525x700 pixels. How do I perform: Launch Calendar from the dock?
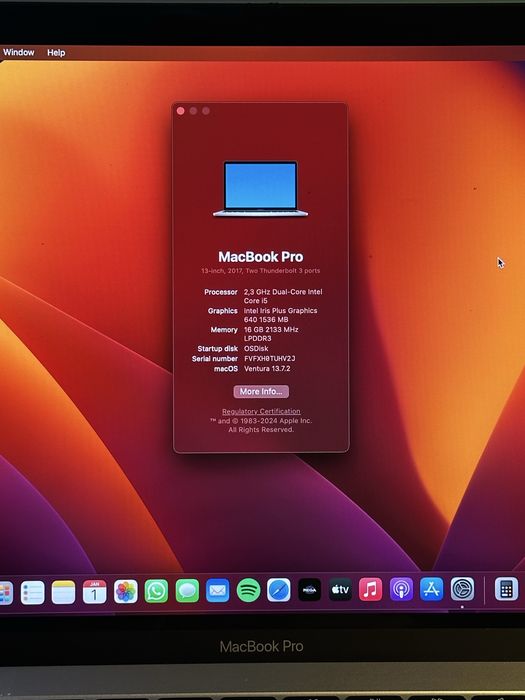coord(94,592)
